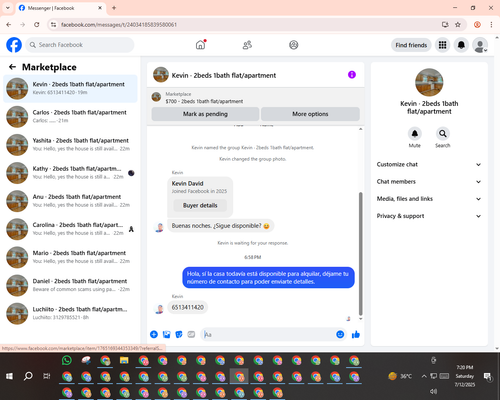Viewport: 500px width, 400px height.
Task: Click the facebook.com address bar URL
Action: pyautogui.click(x=119, y=25)
